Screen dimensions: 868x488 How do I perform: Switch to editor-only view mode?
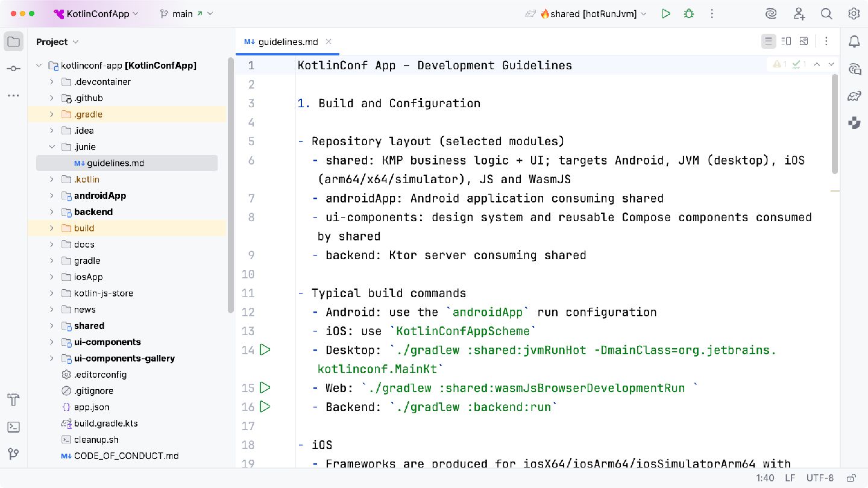click(x=768, y=42)
